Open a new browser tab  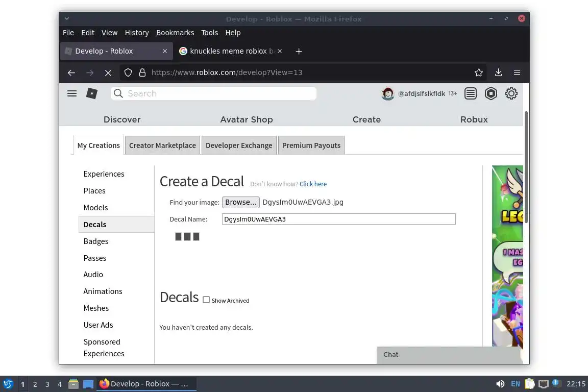pos(299,51)
